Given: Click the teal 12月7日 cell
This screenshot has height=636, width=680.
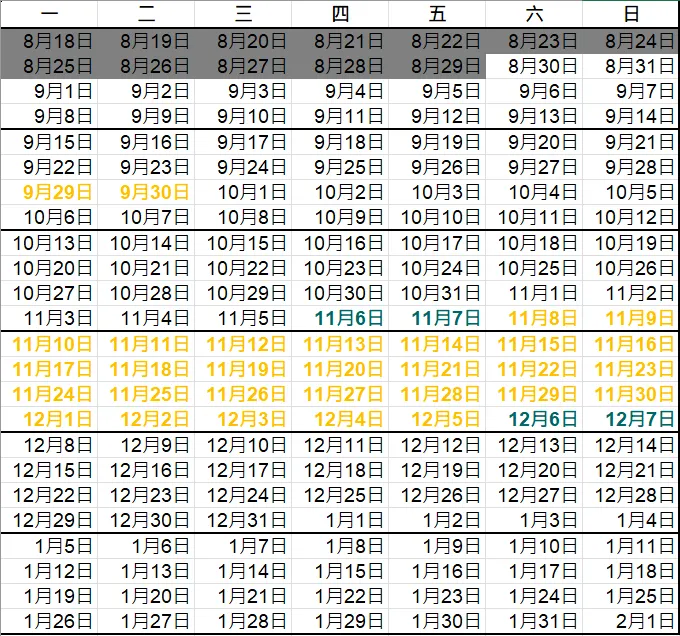Looking at the screenshot, I should [631, 419].
